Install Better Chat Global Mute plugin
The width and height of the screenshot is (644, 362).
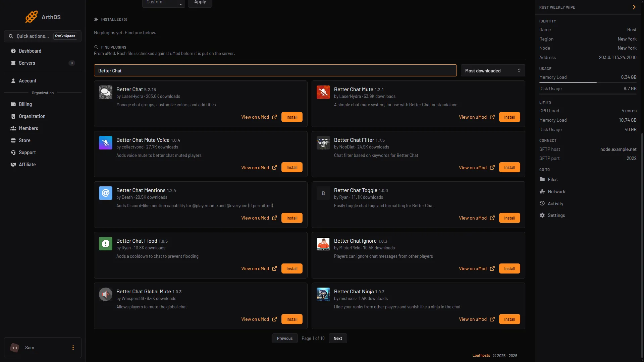292,319
